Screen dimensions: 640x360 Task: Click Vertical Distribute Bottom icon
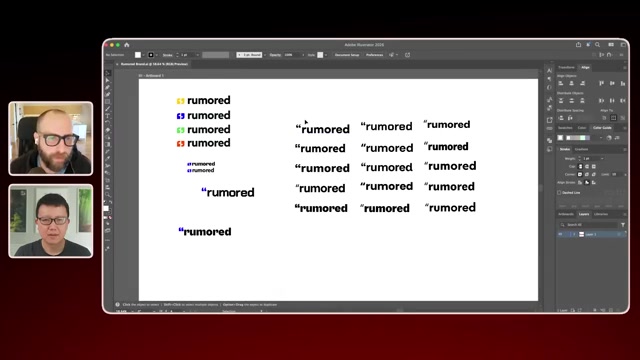[x=582, y=100]
